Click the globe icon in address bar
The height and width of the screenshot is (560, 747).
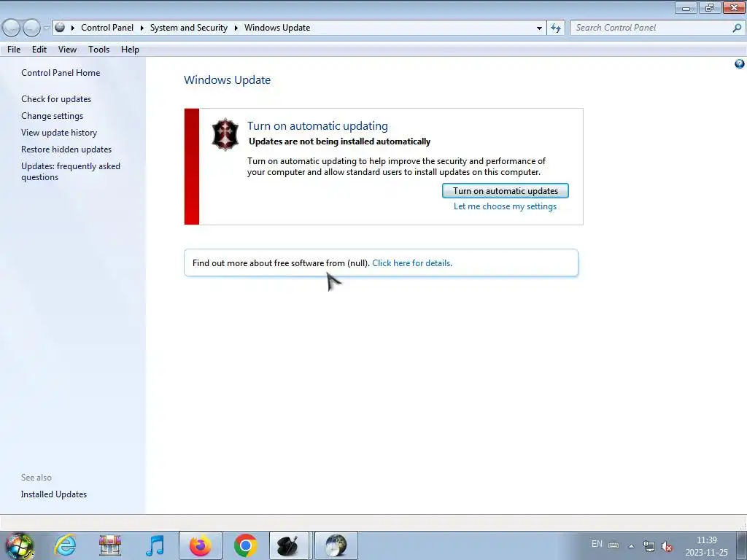[60, 28]
